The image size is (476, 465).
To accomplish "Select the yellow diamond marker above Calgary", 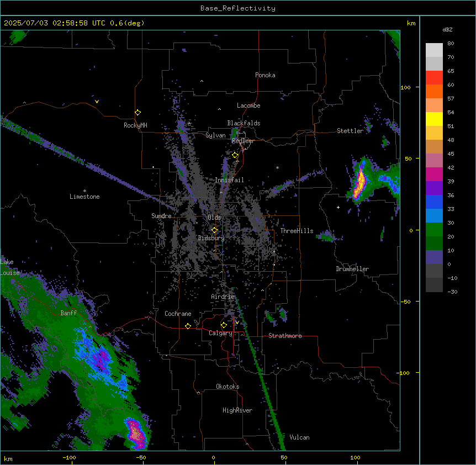I will (x=224, y=325).
